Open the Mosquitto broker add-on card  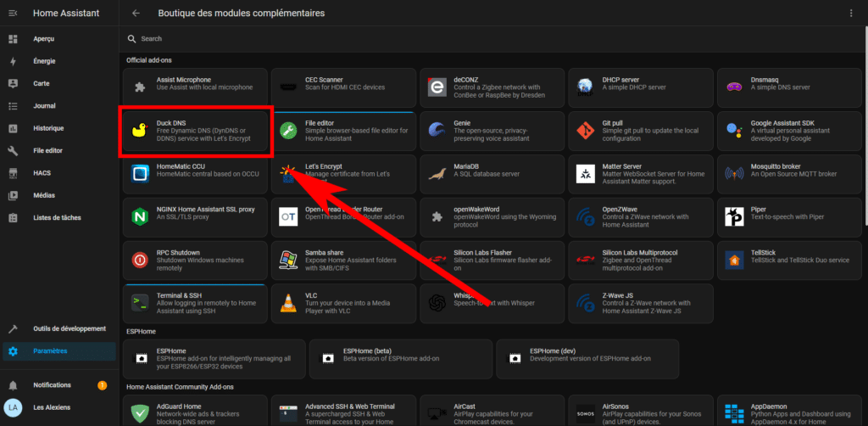790,174
